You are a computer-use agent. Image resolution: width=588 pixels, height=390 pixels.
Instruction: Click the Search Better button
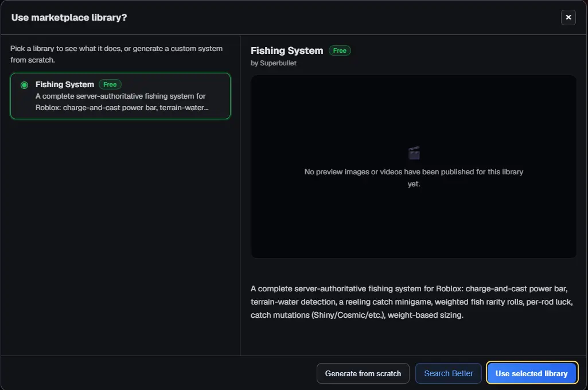pos(449,373)
